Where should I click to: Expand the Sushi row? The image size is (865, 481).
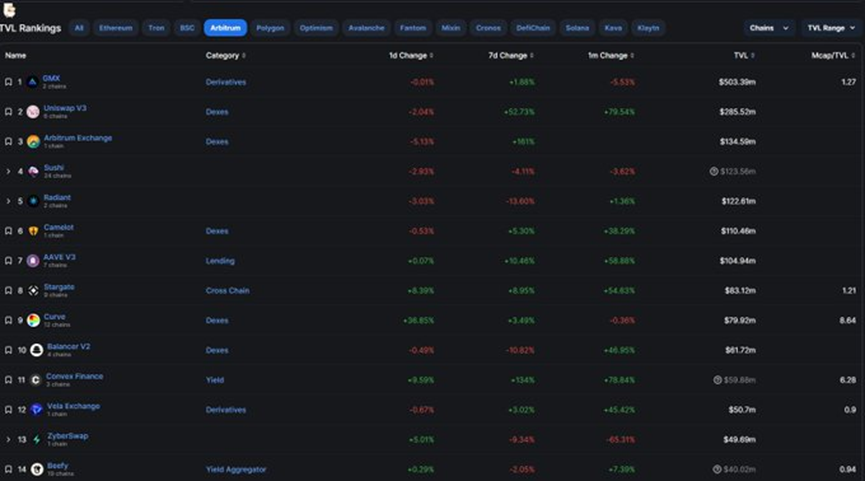pos(9,172)
